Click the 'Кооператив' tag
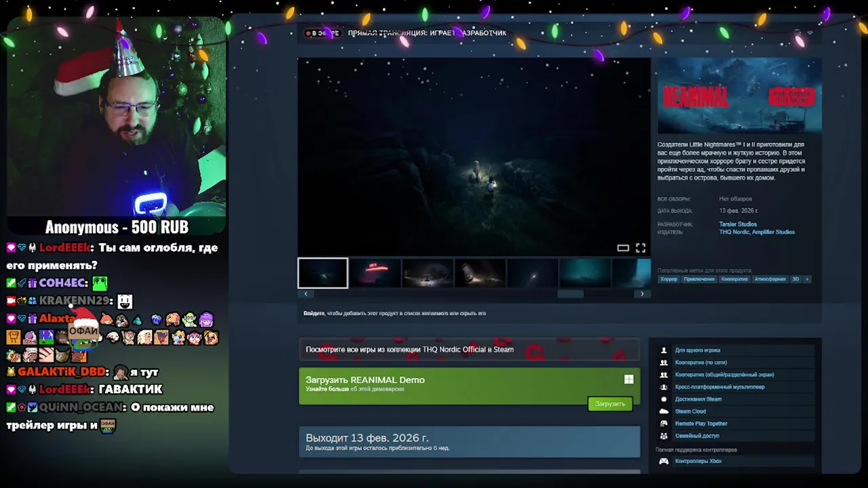The width and height of the screenshot is (868, 488). tap(734, 279)
